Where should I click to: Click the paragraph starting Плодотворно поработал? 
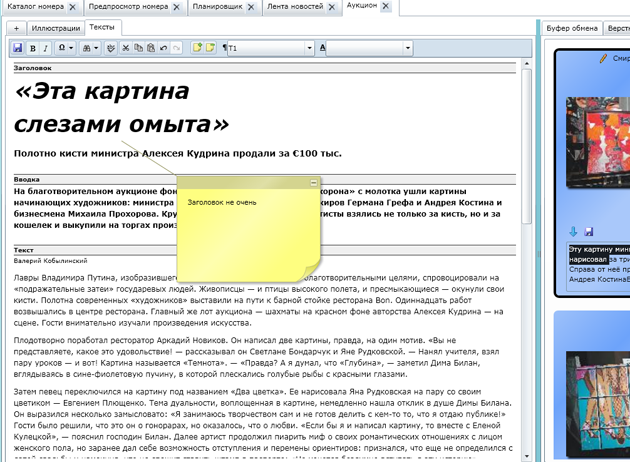click(x=256, y=357)
